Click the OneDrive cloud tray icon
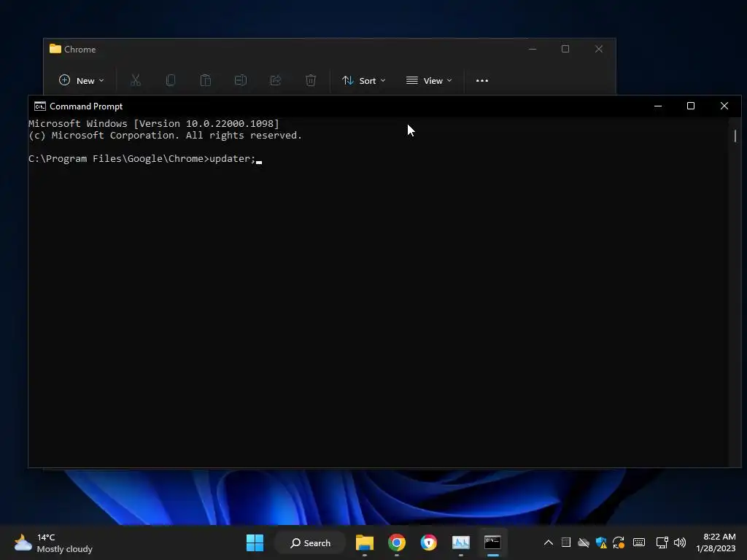 coord(584,542)
